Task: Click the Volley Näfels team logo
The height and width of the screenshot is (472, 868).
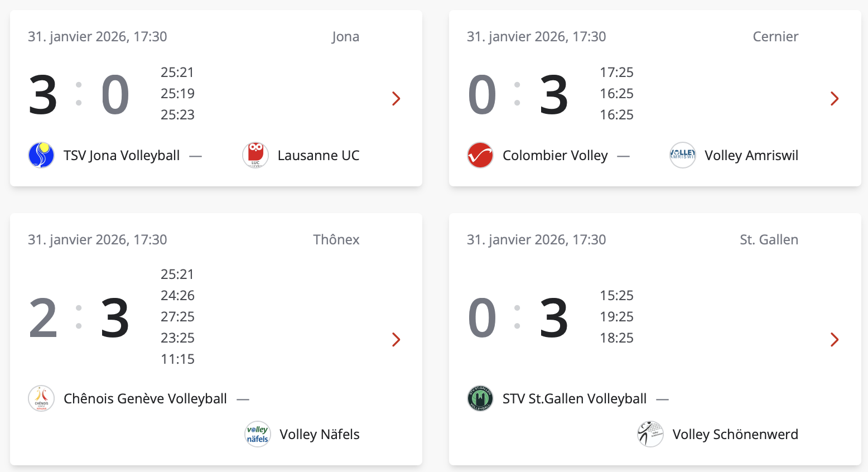Action: (258, 434)
